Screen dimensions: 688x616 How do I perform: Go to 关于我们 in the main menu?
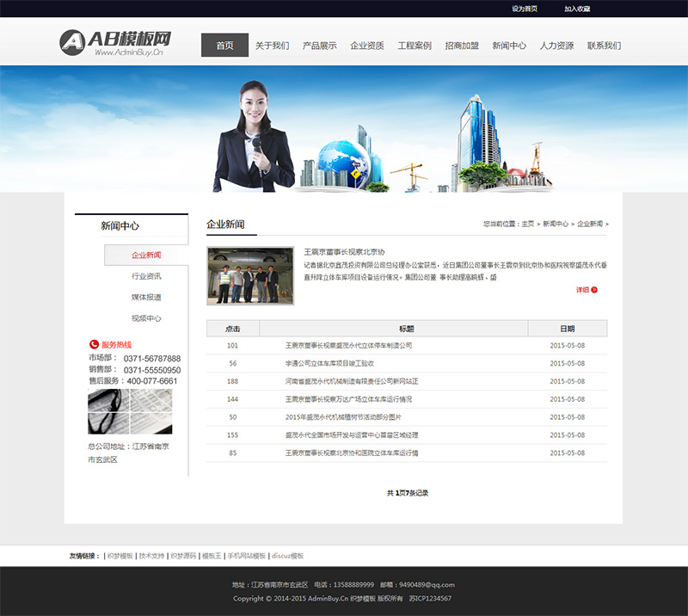tap(272, 46)
